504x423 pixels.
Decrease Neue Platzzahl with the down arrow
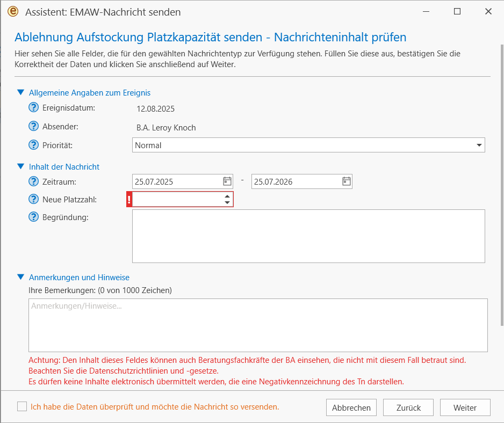pyautogui.click(x=227, y=202)
